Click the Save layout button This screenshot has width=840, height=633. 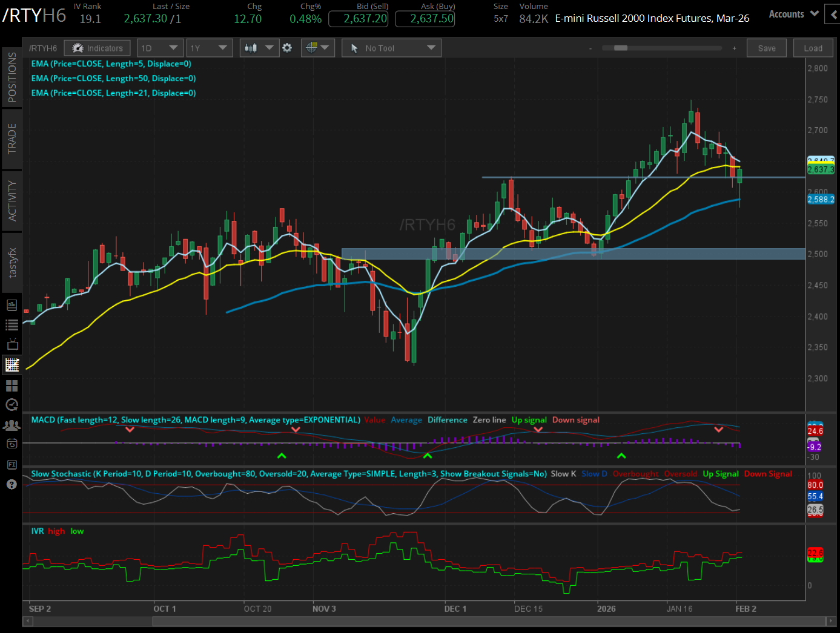tap(766, 47)
